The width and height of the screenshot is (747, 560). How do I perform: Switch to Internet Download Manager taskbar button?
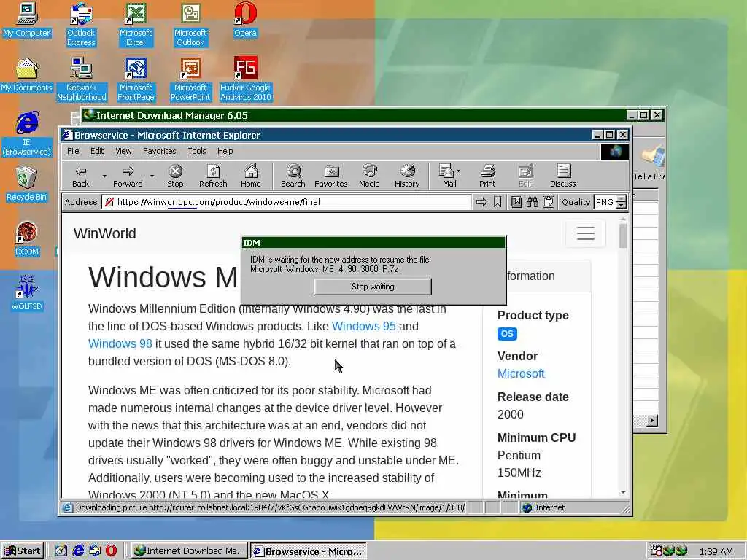(189, 551)
